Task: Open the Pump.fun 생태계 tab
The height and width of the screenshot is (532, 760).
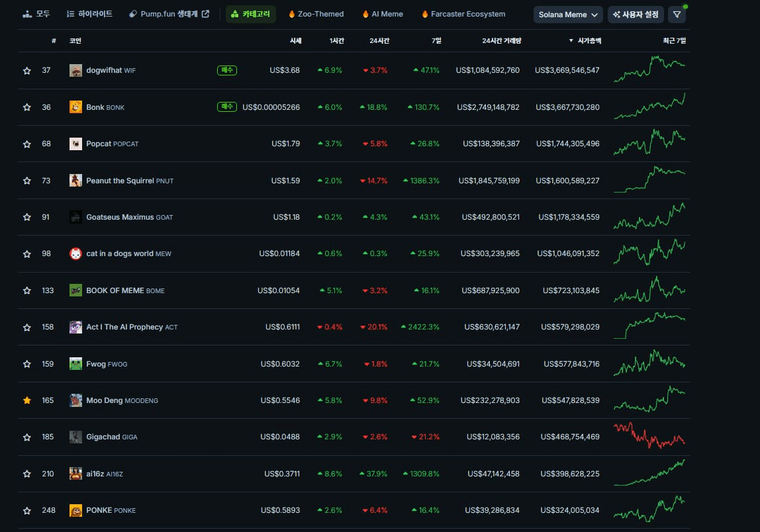Action: [169, 14]
